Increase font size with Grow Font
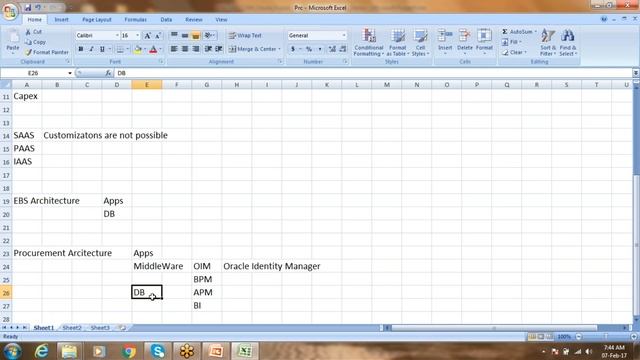640x360 pixels. (148, 36)
